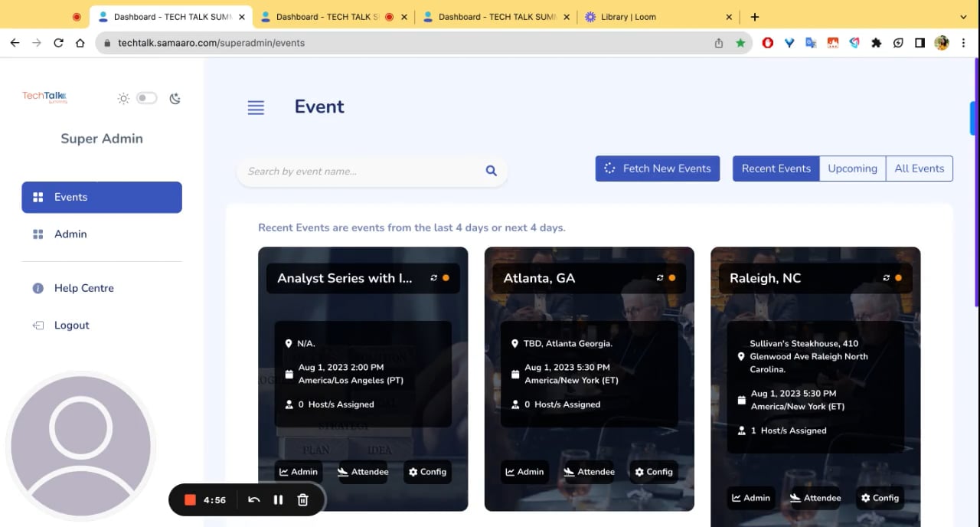Screen dimensions: 980x527
Task: Open a new browser tab
Action: tap(755, 16)
